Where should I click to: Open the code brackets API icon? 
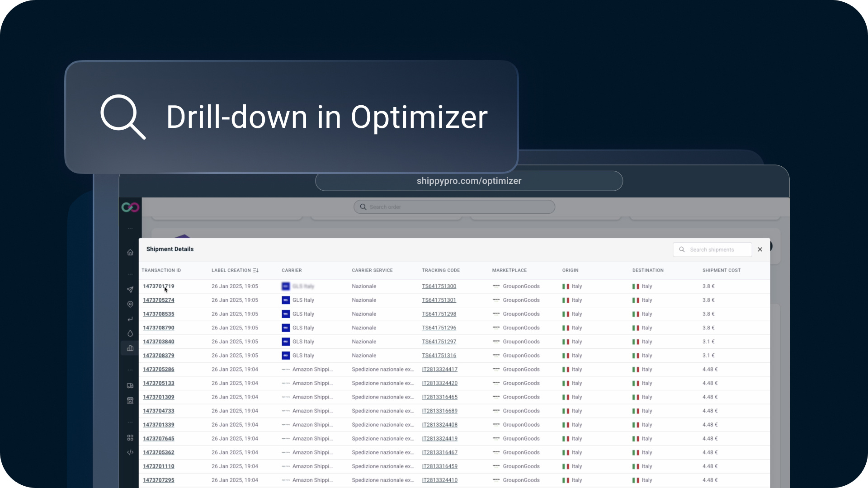pos(130,452)
